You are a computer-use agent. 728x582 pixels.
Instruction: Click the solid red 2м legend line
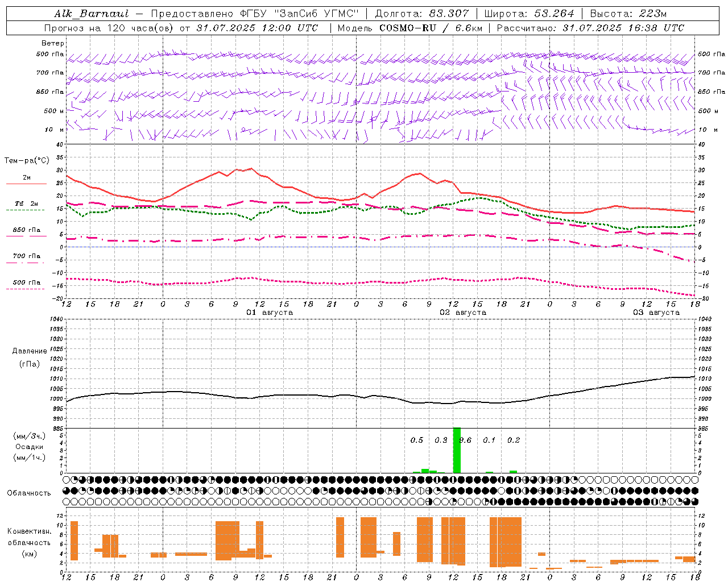coord(26,184)
